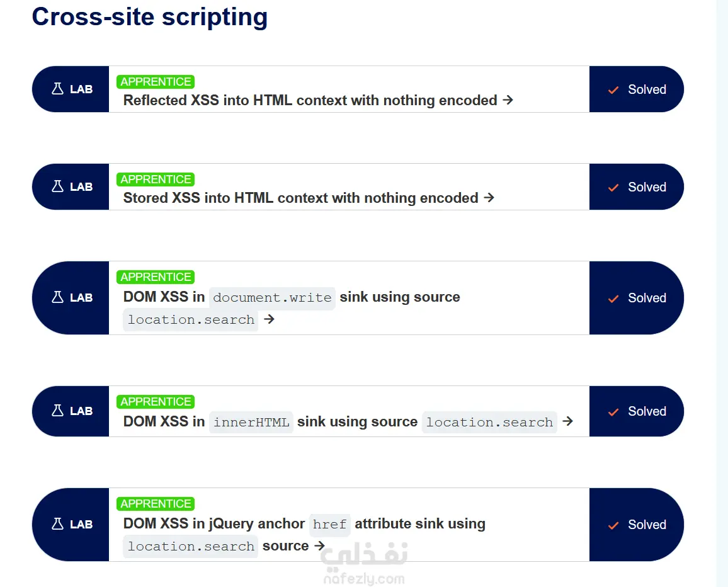
Task: Click the flask icon on document.write lab
Action: coord(57,298)
